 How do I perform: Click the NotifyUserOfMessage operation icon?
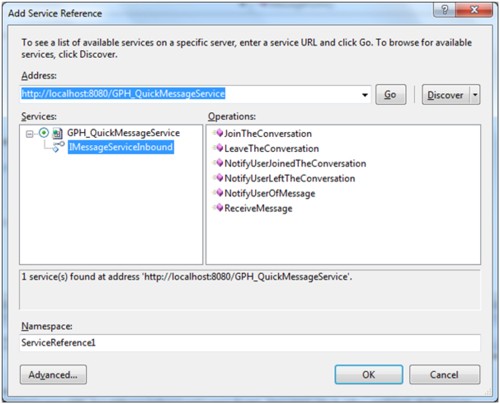[219, 193]
